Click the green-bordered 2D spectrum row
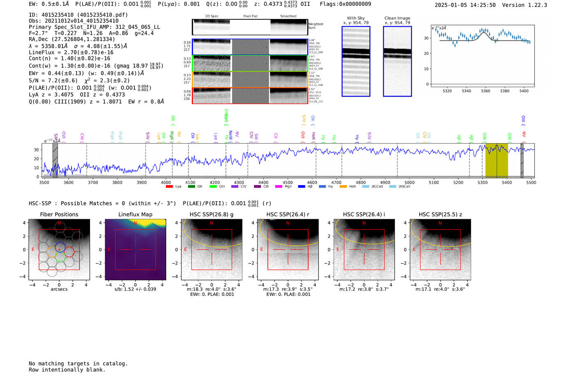Image resolution: width=576 pixels, height=392 pixels. [x=250, y=63]
